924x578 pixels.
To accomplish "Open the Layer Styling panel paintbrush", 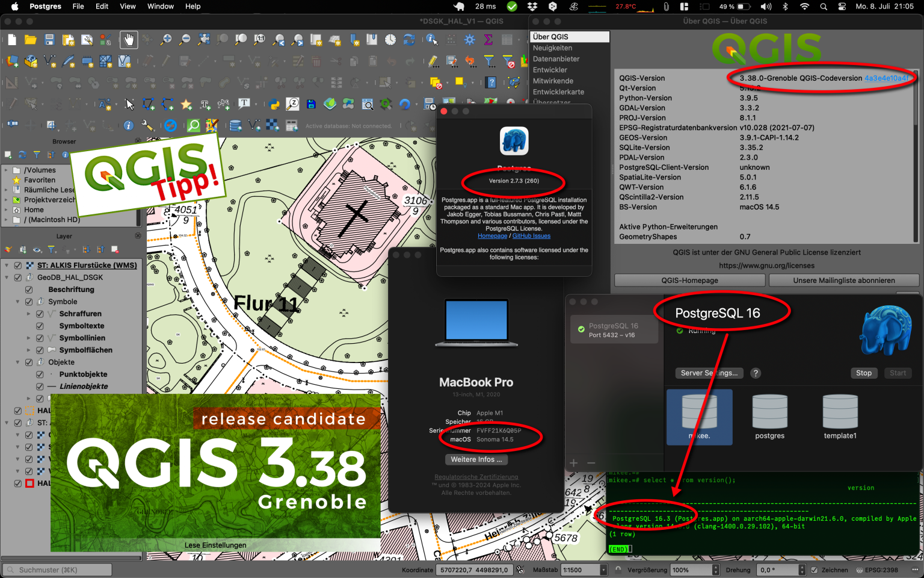I will click(8, 249).
